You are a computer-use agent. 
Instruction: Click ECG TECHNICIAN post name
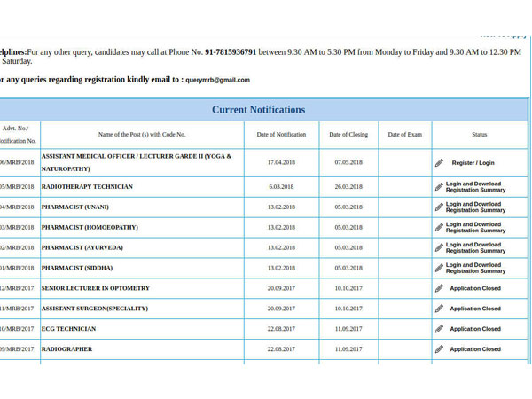click(68, 329)
